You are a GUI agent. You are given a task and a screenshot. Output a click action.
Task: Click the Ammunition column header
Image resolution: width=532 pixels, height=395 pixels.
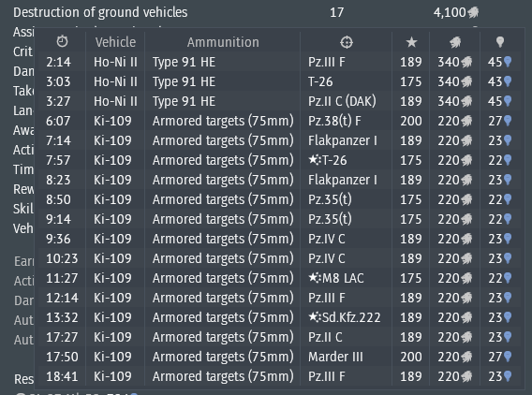(x=223, y=42)
